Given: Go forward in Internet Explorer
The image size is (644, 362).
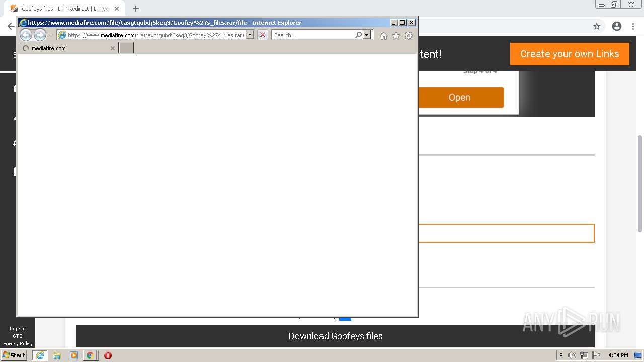Looking at the screenshot, I should (40, 35).
